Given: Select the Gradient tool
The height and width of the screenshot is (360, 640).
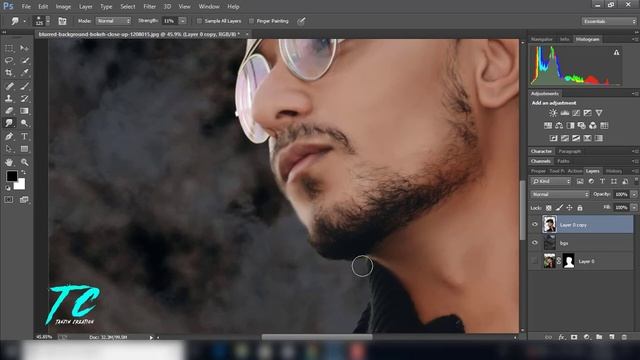Looking at the screenshot, I should [24, 111].
